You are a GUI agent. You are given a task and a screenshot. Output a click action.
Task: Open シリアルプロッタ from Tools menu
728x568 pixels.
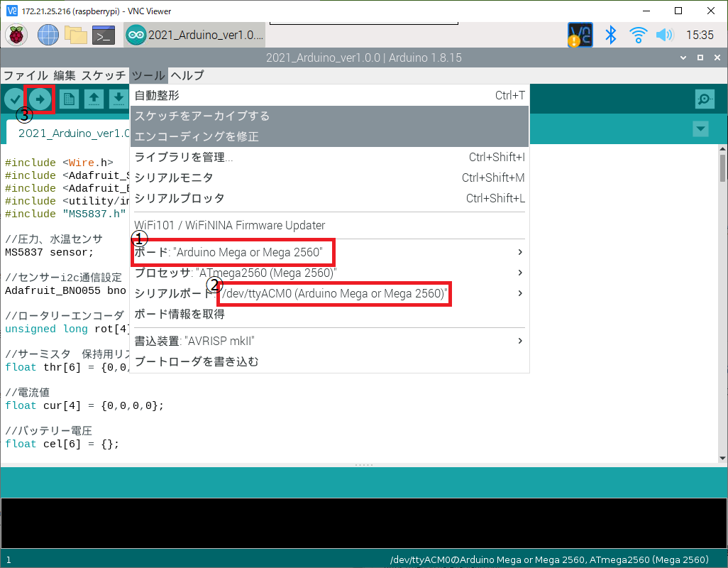click(x=330, y=198)
